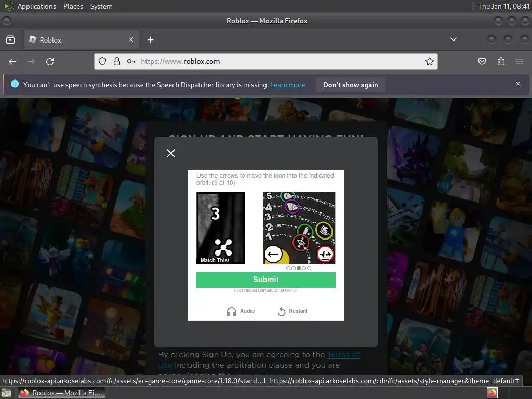Viewport: 532px width, 399px height.
Task: Switch to the Audio challenge
Action: 241,311
